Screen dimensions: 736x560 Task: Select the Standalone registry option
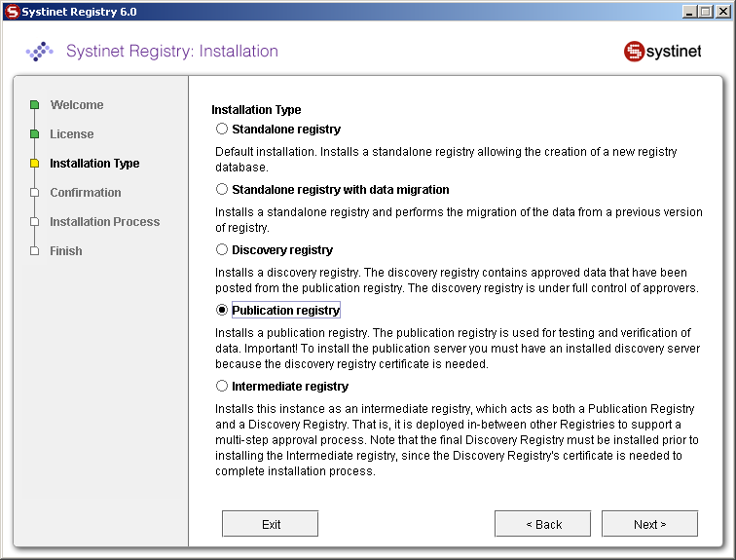(222, 129)
